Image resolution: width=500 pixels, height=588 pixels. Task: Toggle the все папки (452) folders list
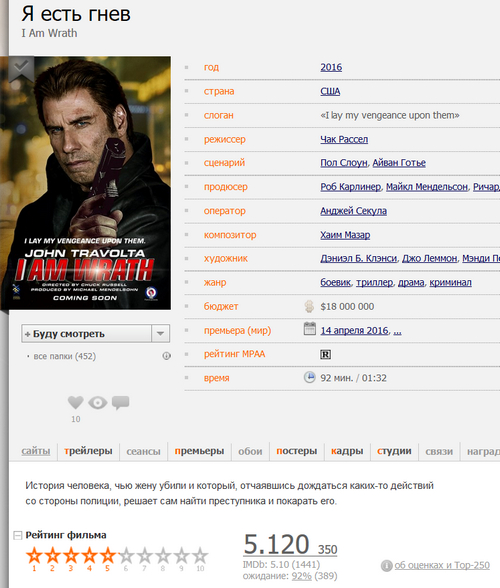pyautogui.click(x=65, y=356)
